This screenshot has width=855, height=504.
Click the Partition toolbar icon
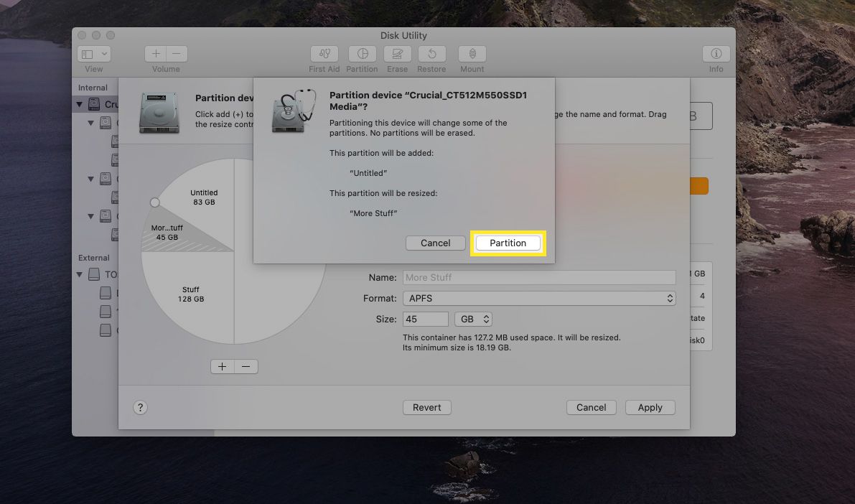point(362,55)
